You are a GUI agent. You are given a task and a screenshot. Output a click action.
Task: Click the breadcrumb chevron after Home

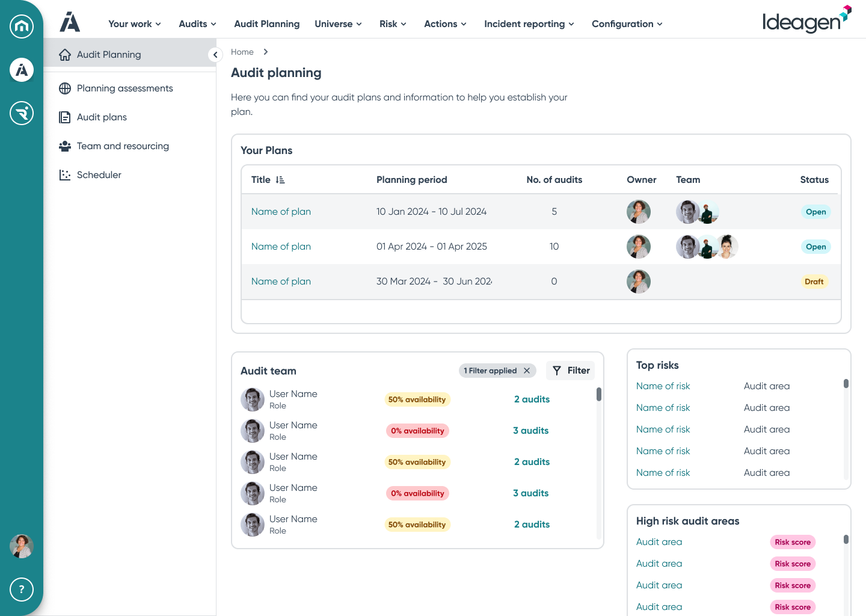265,52
